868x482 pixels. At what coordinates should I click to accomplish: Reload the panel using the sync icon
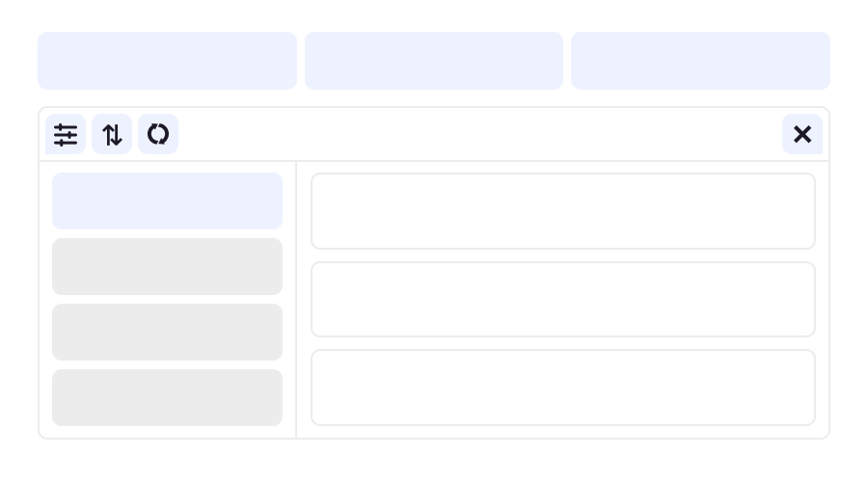coord(158,135)
